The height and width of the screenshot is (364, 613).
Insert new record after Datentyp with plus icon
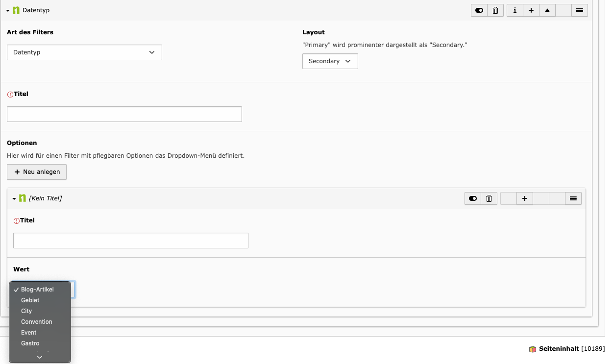(531, 10)
